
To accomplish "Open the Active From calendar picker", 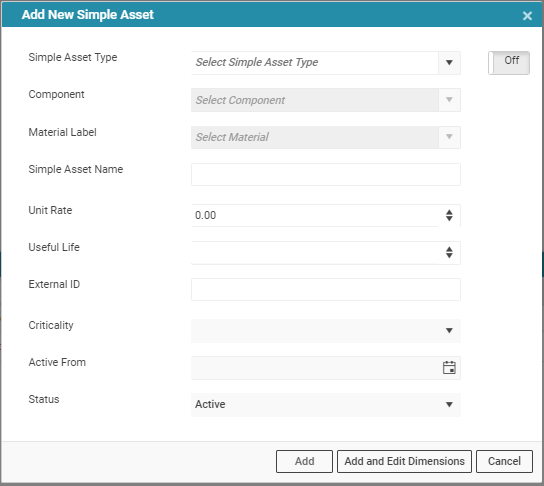I will (449, 368).
